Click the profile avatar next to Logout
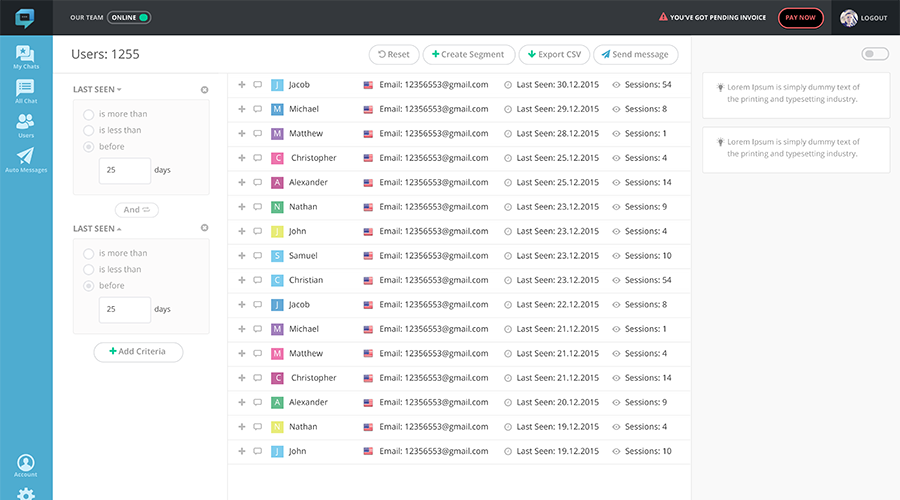The image size is (900, 500). click(x=848, y=18)
